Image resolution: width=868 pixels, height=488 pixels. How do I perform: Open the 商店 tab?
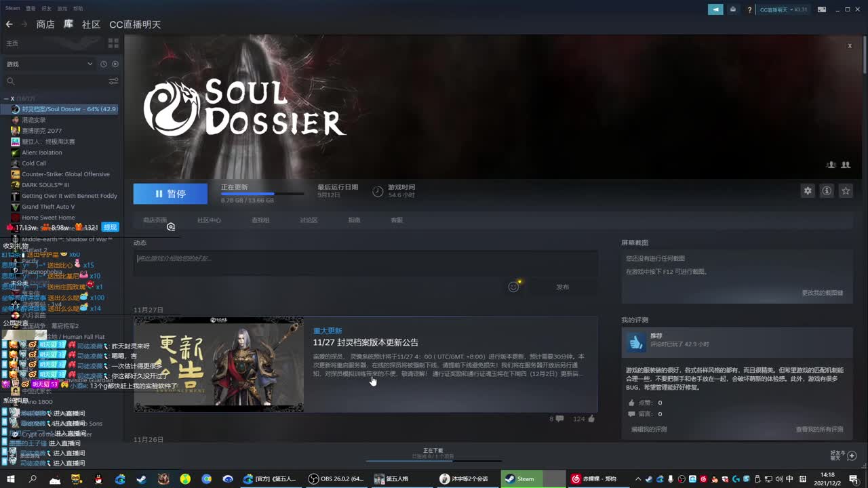[x=45, y=24]
